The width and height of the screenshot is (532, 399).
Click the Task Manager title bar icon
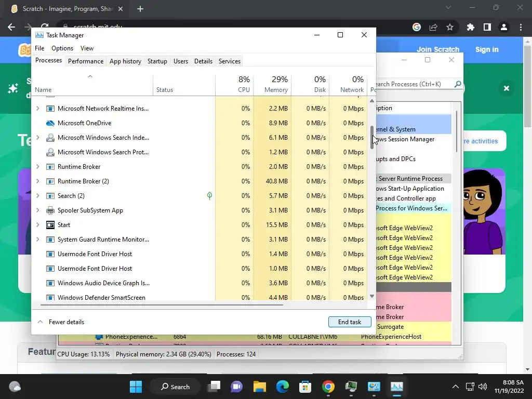tap(39, 35)
